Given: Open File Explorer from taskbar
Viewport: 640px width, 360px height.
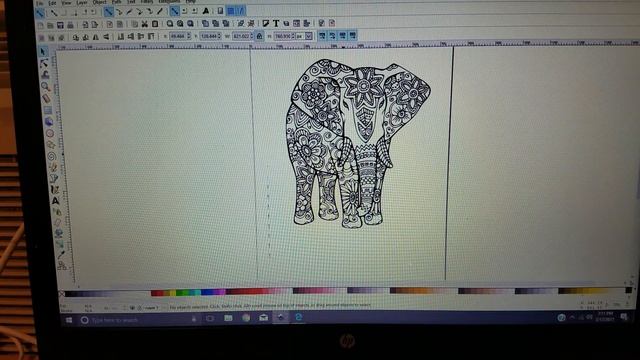Looking at the screenshot, I should [x=228, y=318].
